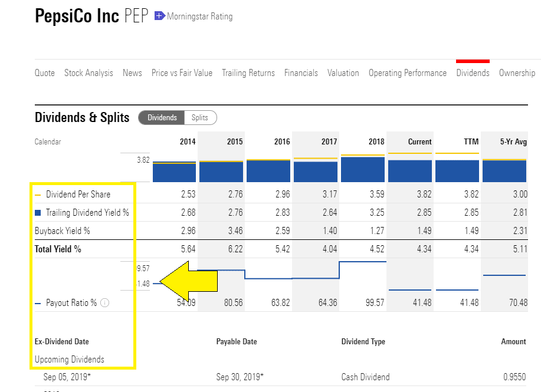Click the 2016 column header
The height and width of the screenshot is (392, 541).
click(282, 141)
